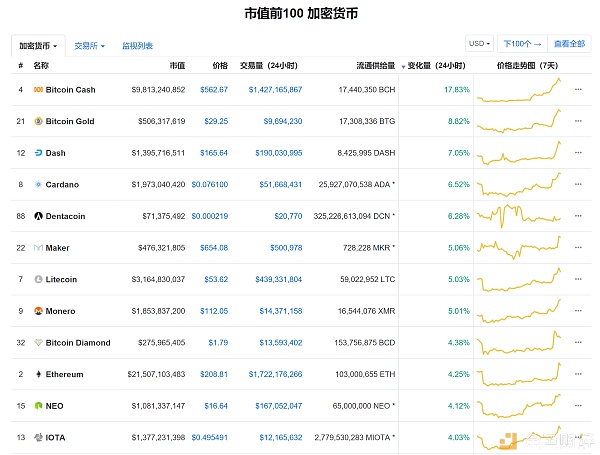Open more options for Litecoin row
600x455 pixels.
click(578, 279)
